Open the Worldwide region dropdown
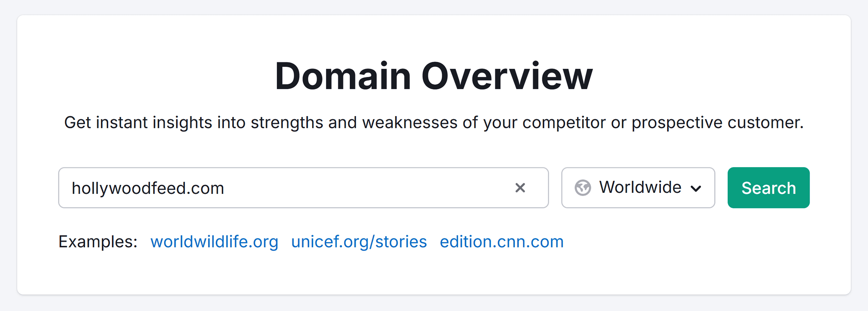Viewport: 868px width, 311px height. point(638,188)
